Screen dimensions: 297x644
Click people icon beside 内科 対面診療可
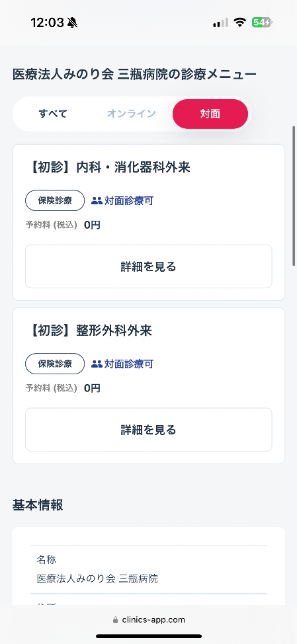(97, 201)
